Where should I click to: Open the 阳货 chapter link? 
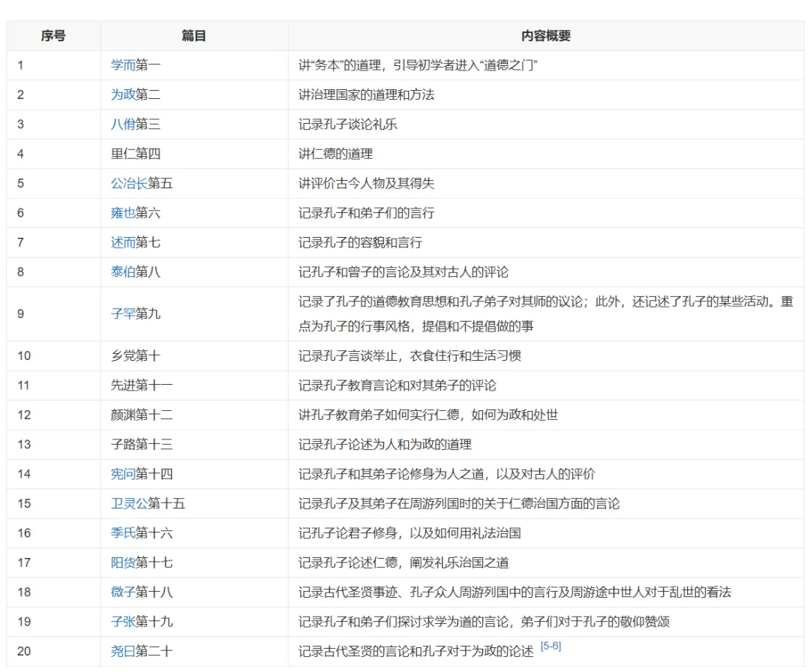[x=123, y=562]
